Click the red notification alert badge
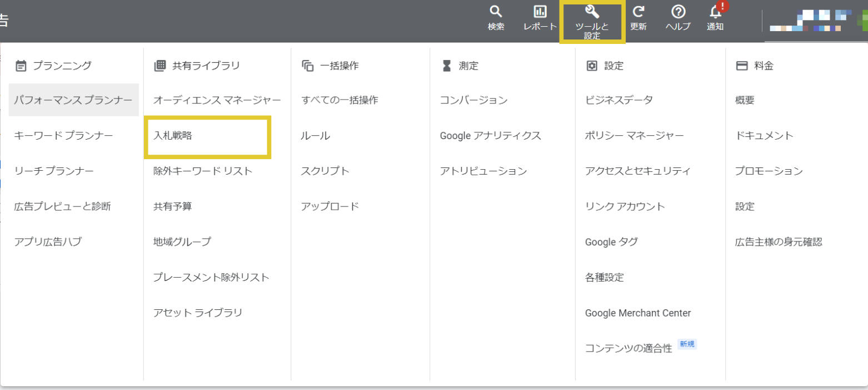The height and width of the screenshot is (390, 868). 722,6
